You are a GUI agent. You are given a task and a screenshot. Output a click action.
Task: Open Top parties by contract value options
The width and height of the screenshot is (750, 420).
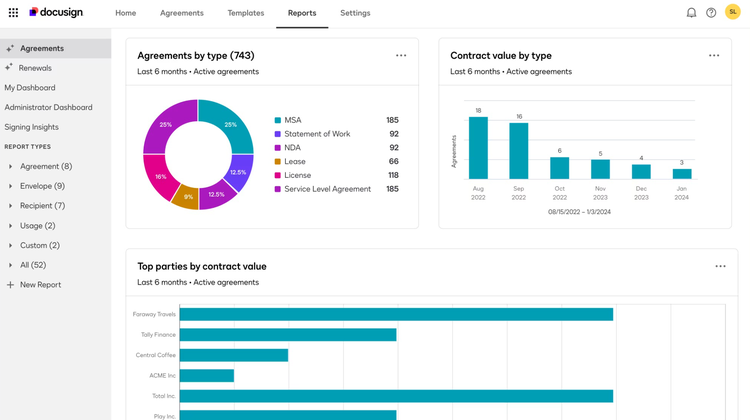(x=720, y=266)
